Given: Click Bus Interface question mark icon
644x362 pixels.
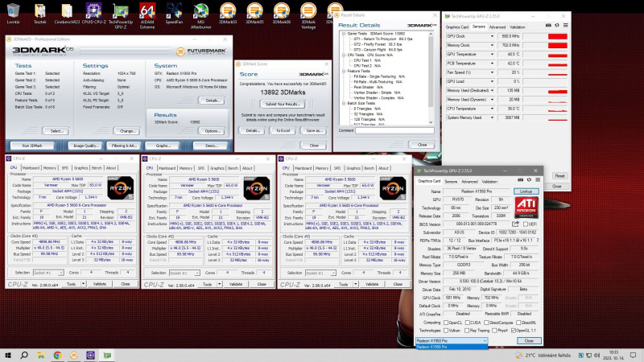Looking at the screenshot, I should click(538, 240).
